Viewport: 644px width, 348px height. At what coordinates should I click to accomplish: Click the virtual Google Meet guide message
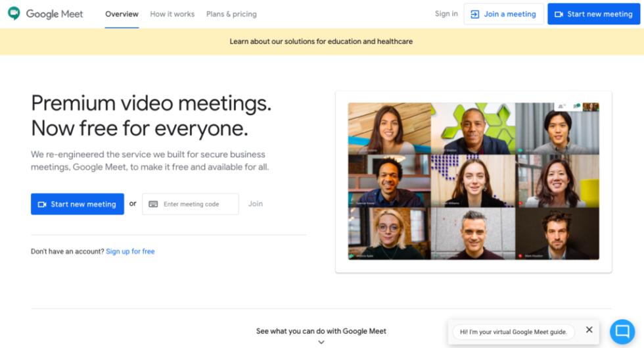click(x=513, y=332)
